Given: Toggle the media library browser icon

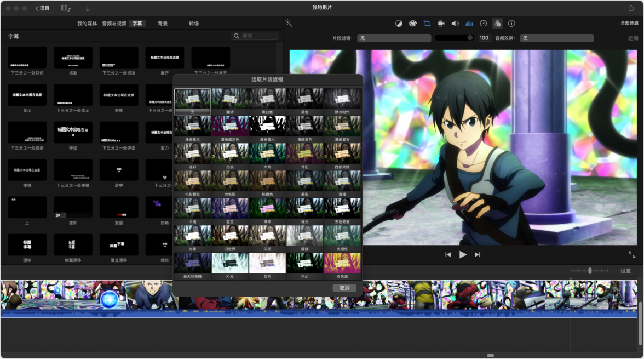Looking at the screenshot, I should tap(66, 8).
